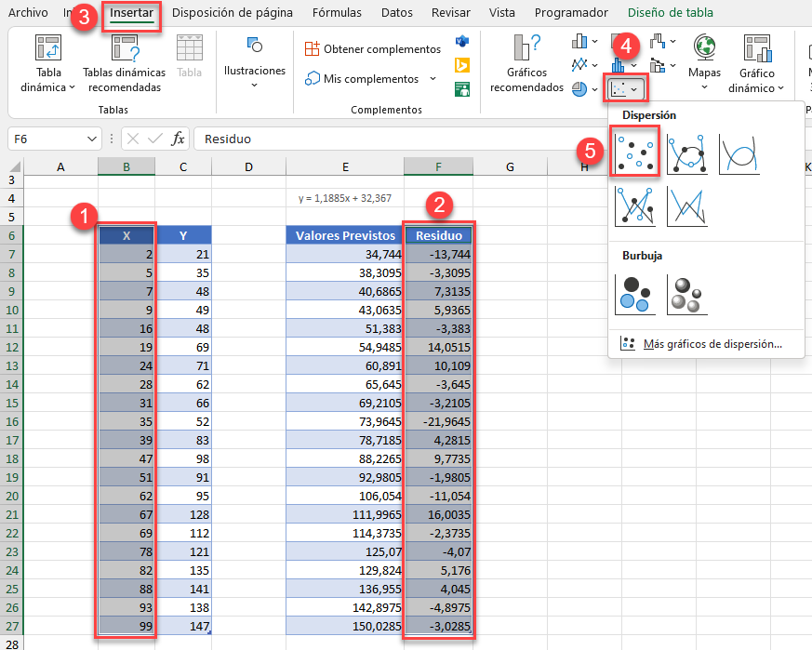Image resolution: width=812 pixels, height=650 pixels.
Task: Open Tablas dinámicas recomendadas
Action: [x=125, y=64]
